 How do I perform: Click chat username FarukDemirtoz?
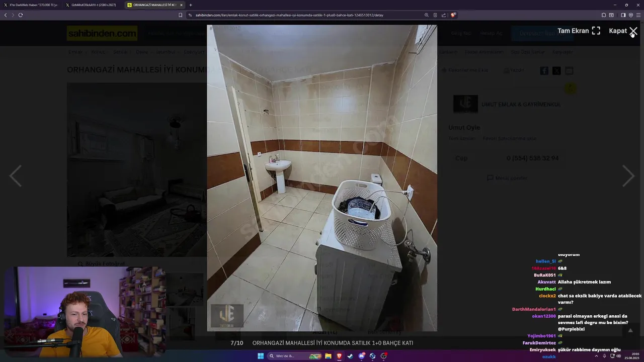coord(539,343)
